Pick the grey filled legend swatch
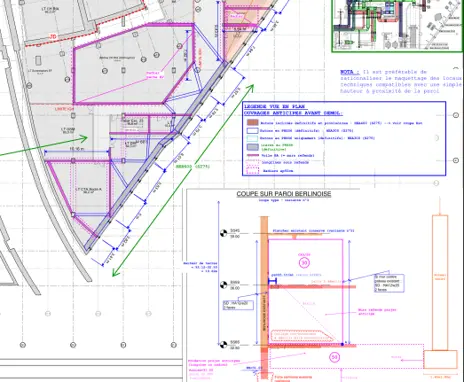 [x=252, y=147]
